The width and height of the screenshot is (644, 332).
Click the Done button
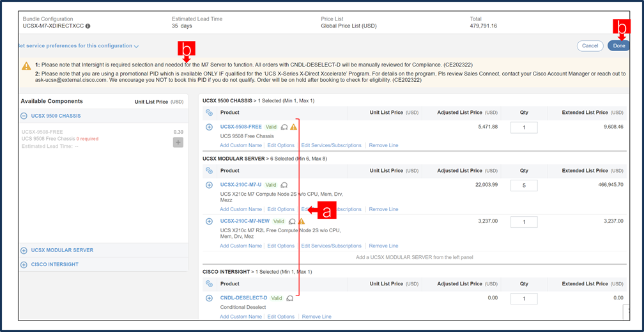618,45
